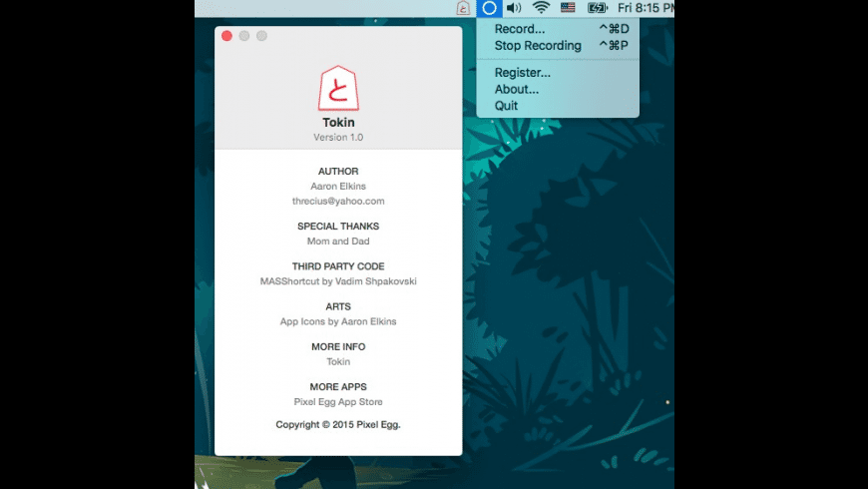Open the Pixel Egg App Store link
The height and width of the screenshot is (489, 868).
[x=338, y=402]
